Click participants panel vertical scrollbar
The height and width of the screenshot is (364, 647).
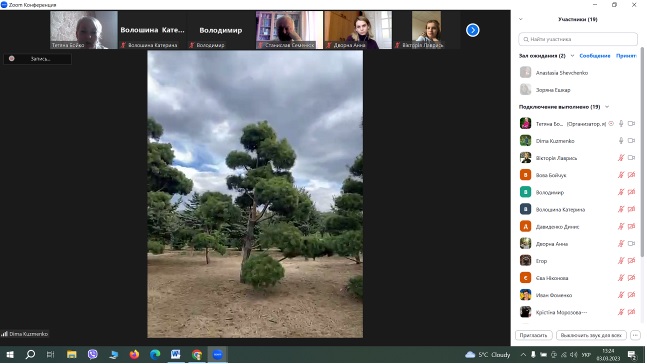point(642,153)
